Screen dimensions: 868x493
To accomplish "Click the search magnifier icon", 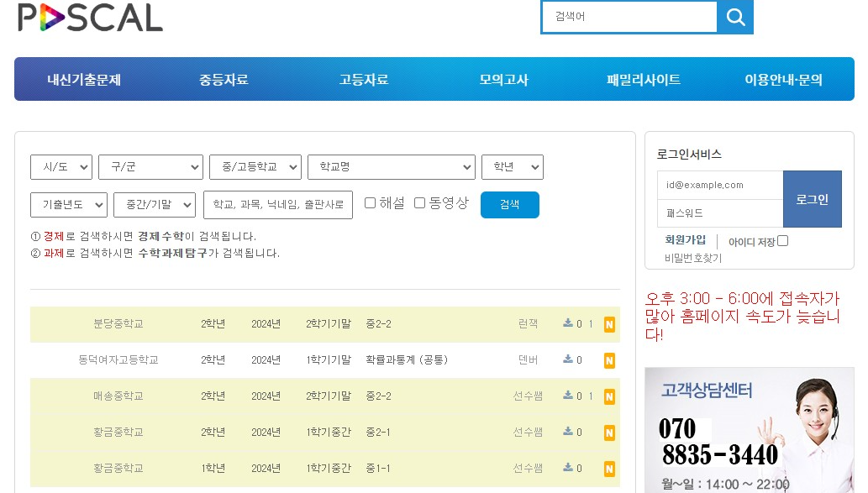I will [x=736, y=16].
